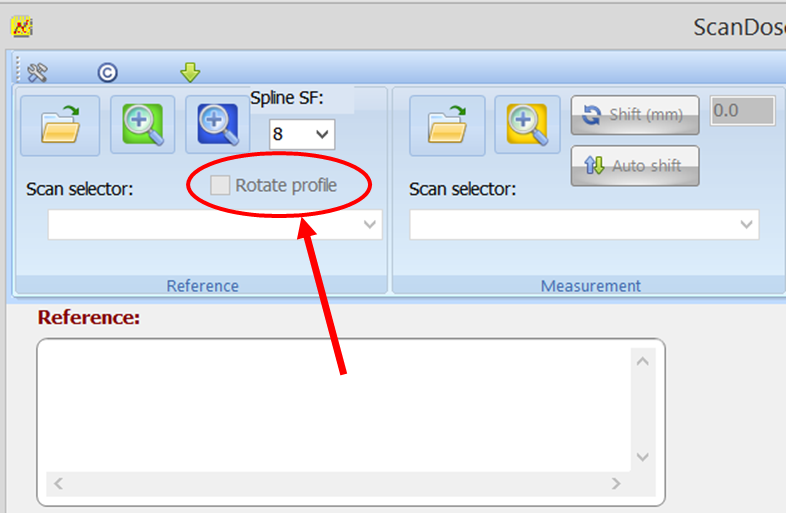Click the shift value field showing 0.0

[742, 111]
